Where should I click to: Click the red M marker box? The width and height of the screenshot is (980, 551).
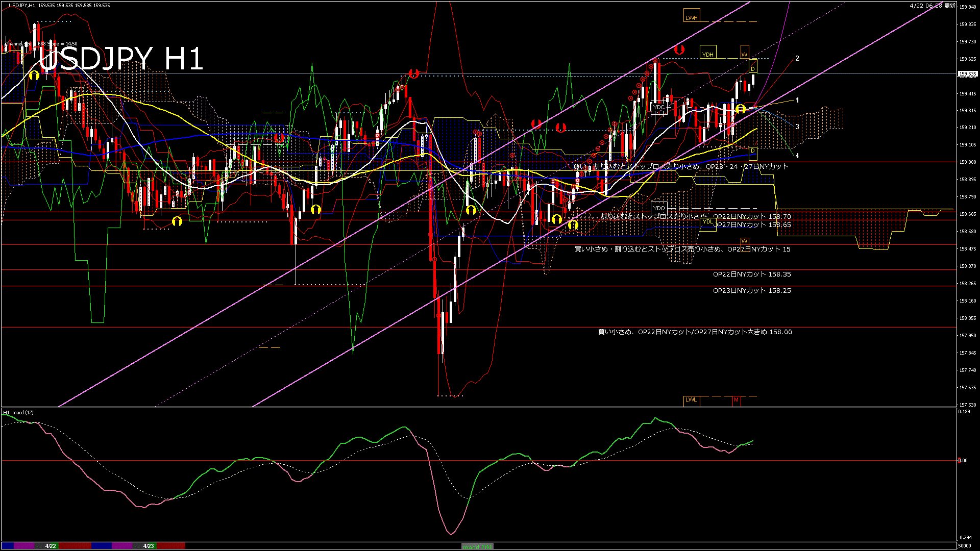click(x=736, y=400)
